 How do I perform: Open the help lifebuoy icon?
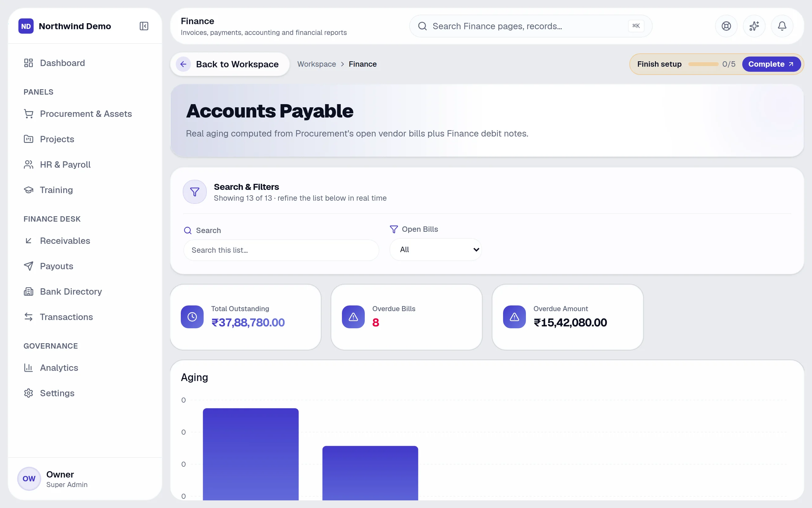tap(726, 26)
